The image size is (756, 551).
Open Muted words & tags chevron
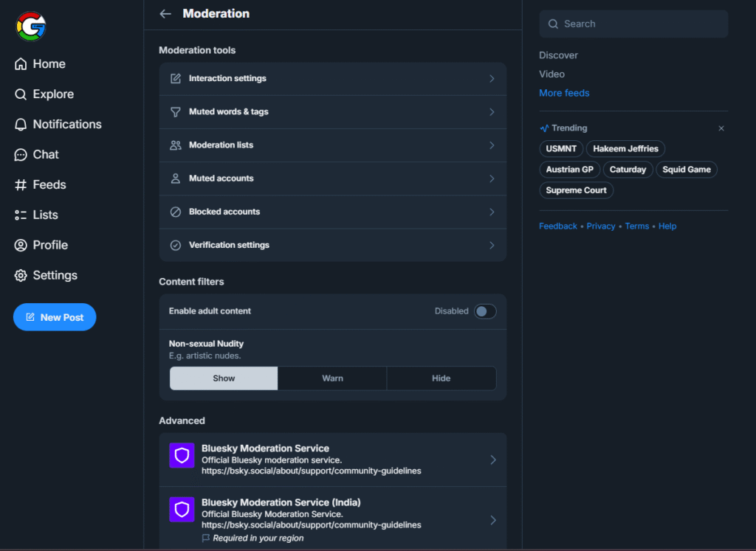(x=492, y=111)
